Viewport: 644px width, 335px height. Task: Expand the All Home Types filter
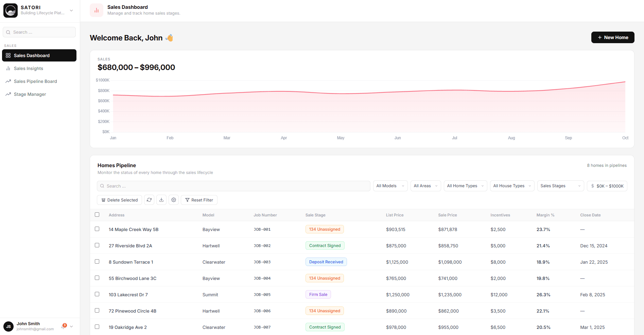pos(465,186)
